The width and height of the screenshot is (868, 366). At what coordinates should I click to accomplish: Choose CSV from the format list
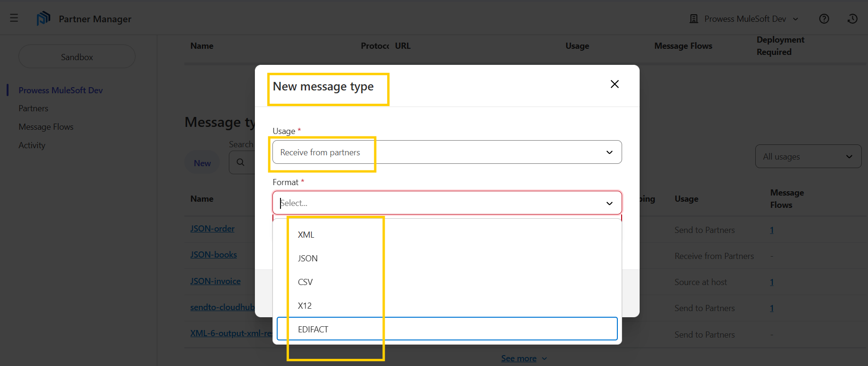tap(305, 282)
